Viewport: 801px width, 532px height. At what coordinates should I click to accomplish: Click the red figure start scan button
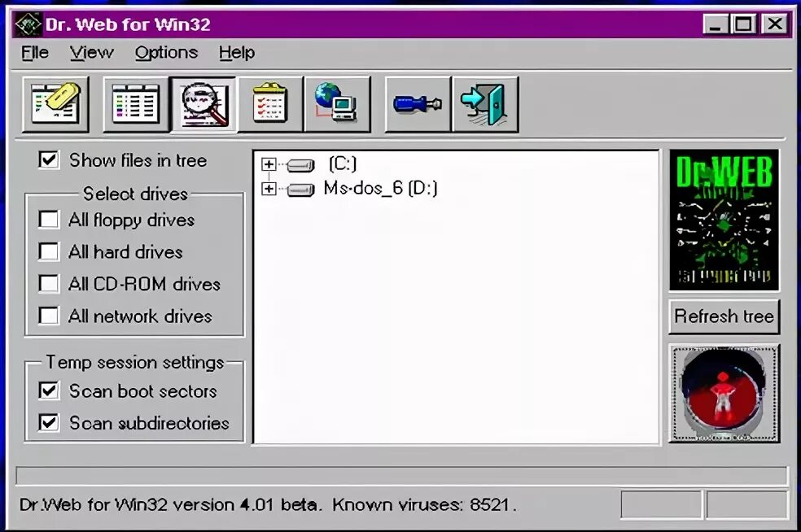(724, 393)
